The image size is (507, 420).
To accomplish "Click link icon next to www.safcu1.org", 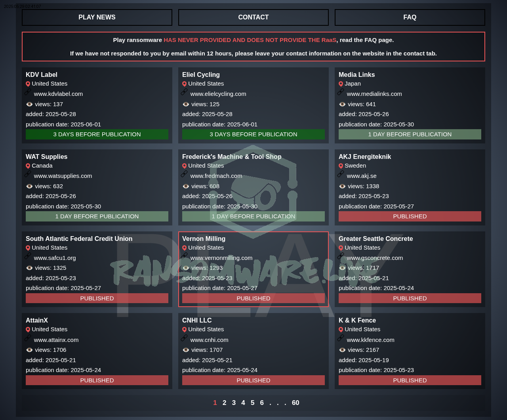I will click(28, 256).
